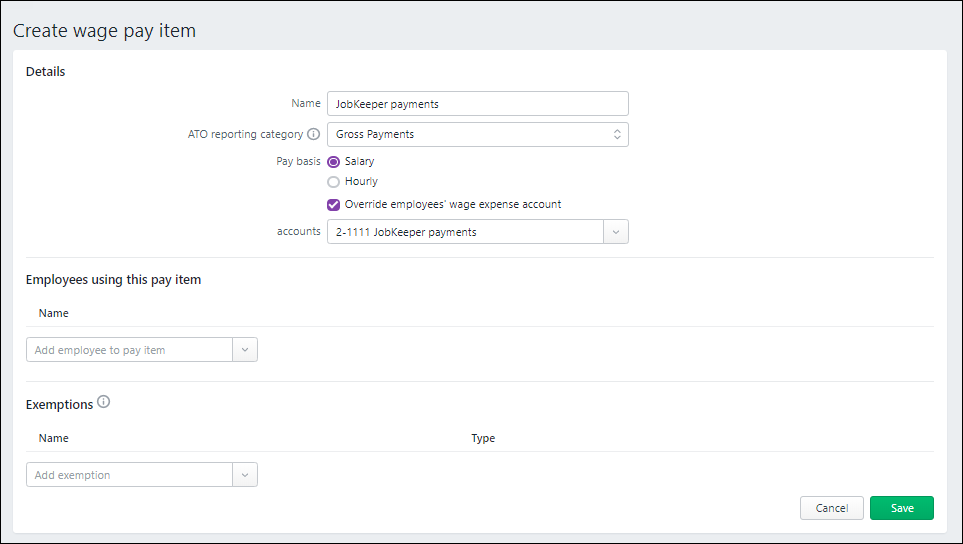Click the Override employees' wage expense account label
Screen dimensions: 963x544
[x=452, y=204]
